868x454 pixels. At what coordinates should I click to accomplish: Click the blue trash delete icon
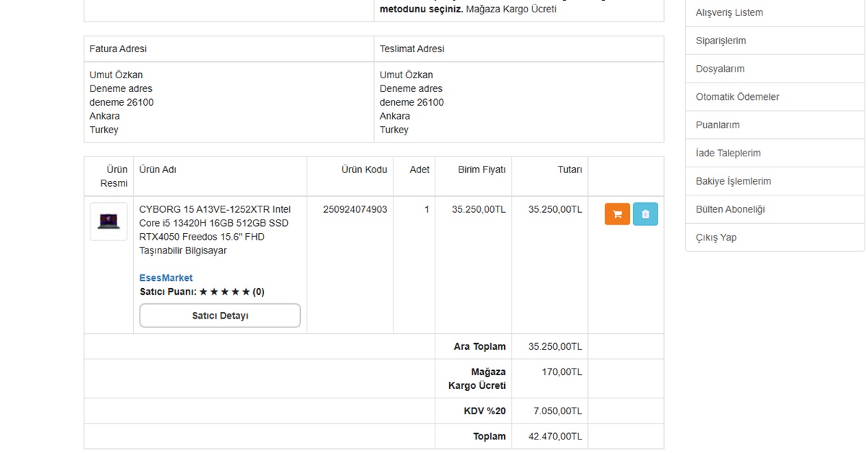point(645,214)
